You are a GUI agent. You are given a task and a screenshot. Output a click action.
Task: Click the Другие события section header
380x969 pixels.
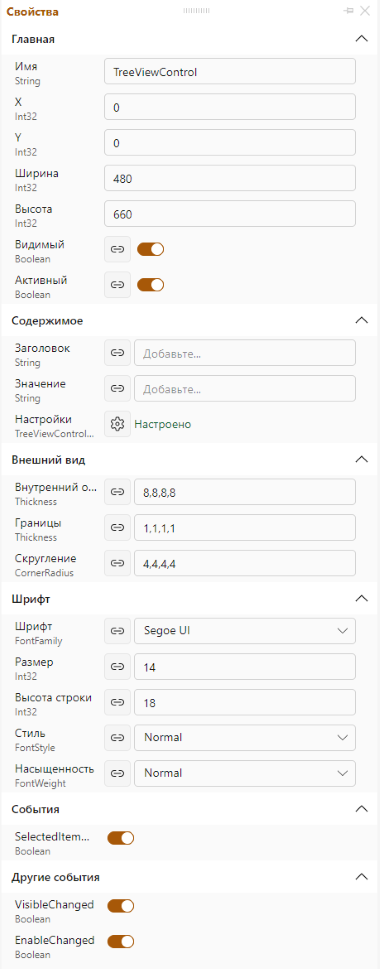click(190, 876)
